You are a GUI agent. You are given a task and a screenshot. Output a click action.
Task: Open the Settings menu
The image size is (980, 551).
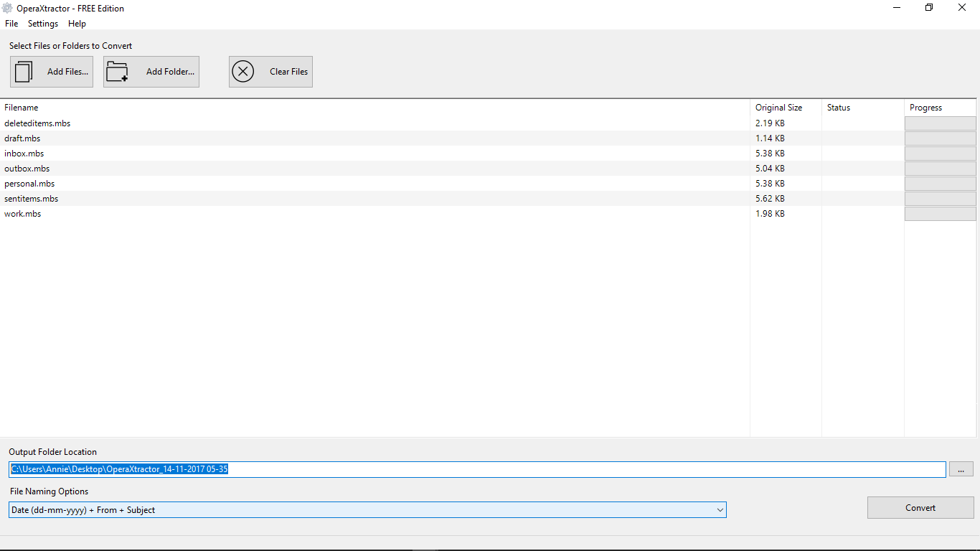coord(43,24)
